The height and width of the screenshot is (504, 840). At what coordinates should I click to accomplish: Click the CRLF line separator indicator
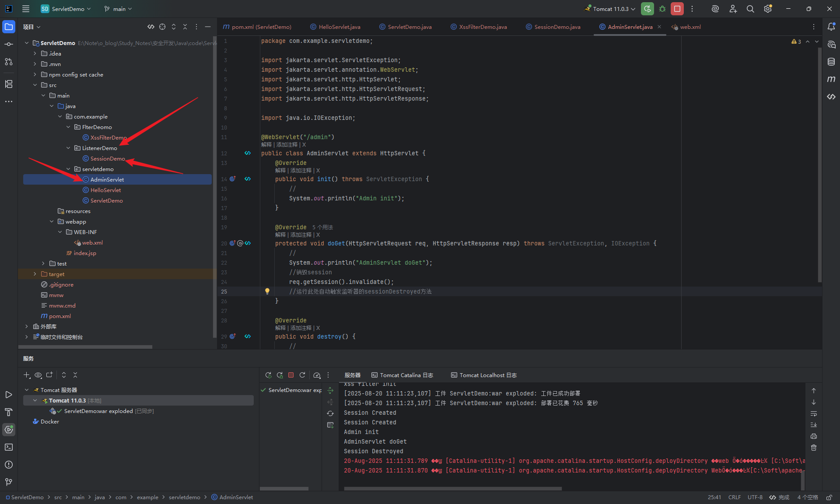735,497
